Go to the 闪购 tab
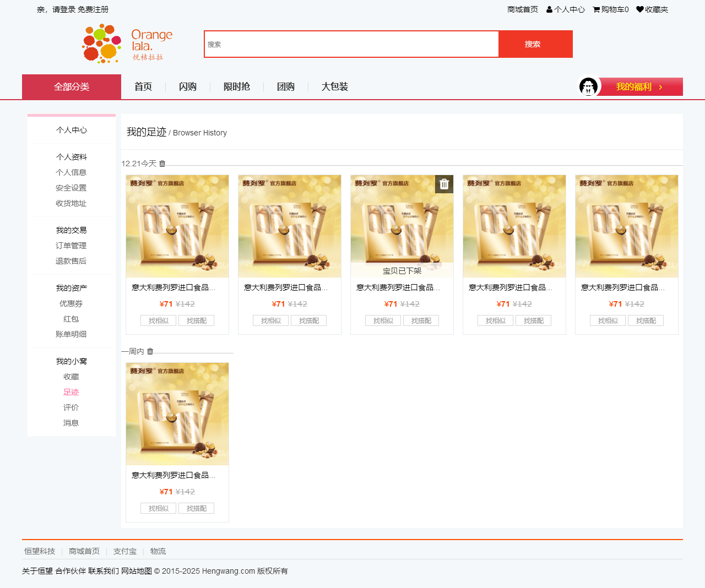 pos(188,87)
